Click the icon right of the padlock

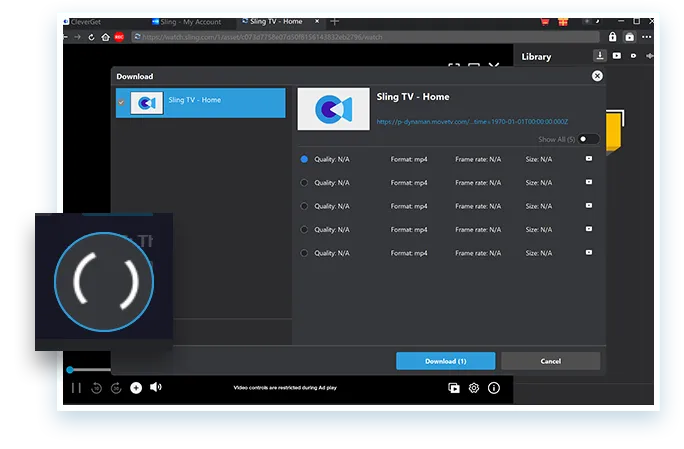pos(629,37)
